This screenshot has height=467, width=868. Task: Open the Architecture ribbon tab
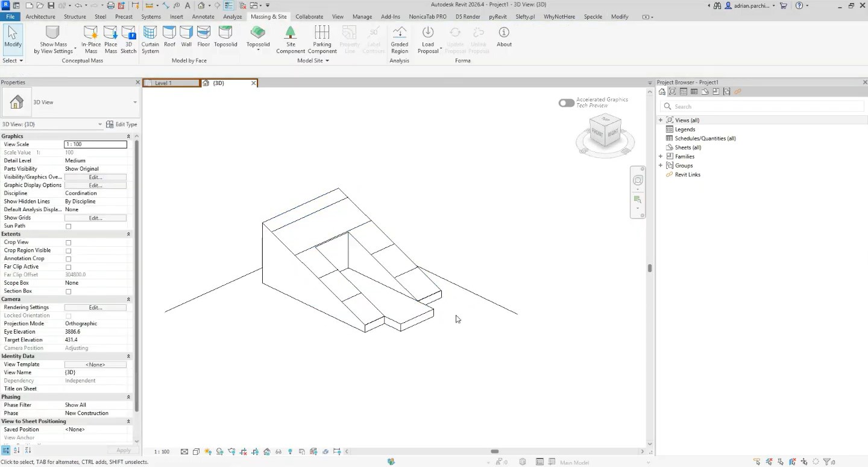(x=40, y=17)
